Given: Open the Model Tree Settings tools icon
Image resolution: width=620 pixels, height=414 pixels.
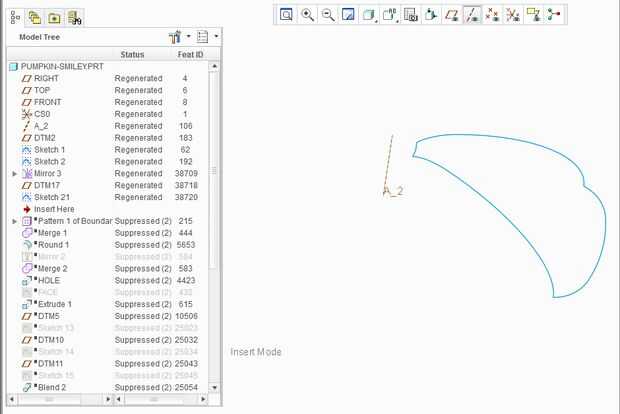Looking at the screenshot, I should click(x=175, y=36).
